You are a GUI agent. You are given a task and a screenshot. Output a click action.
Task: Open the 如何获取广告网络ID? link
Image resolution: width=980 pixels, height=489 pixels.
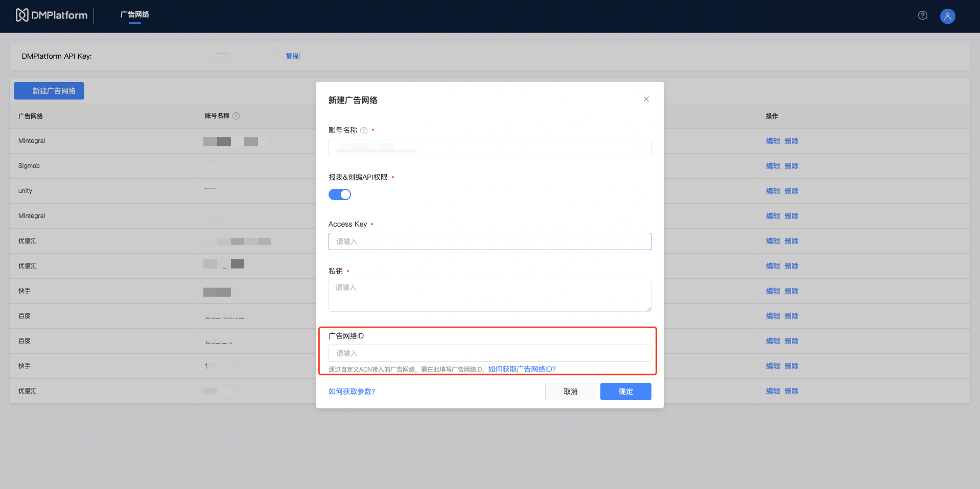tap(522, 369)
